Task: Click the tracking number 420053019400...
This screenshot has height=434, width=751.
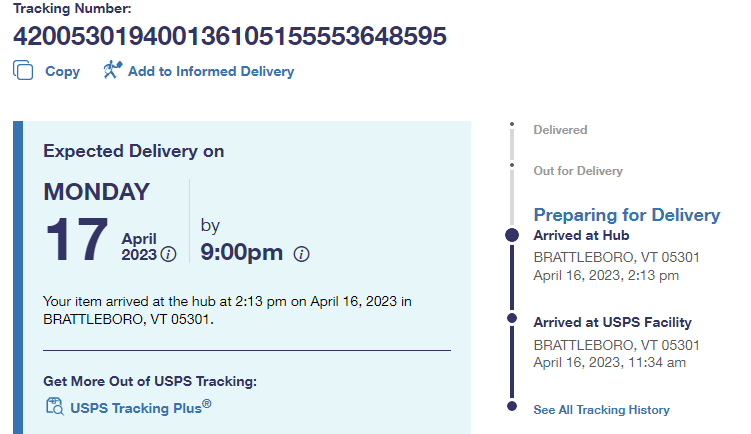Action: click(229, 36)
